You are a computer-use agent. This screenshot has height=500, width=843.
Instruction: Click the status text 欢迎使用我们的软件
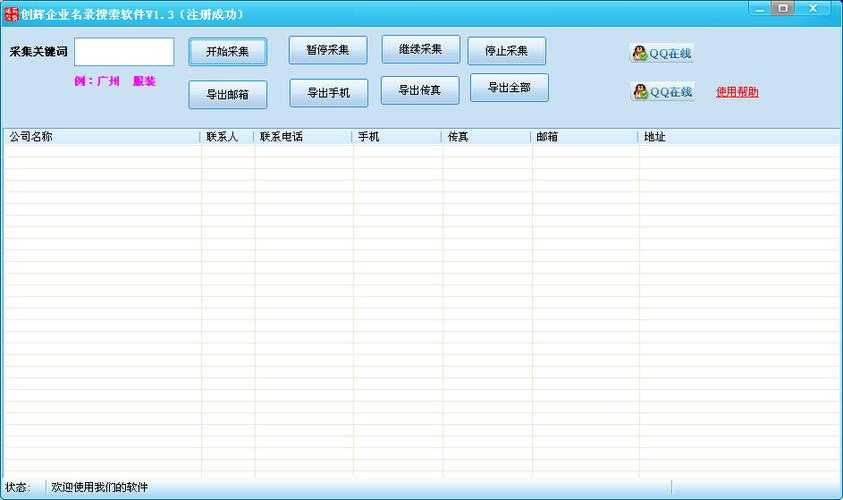99,487
